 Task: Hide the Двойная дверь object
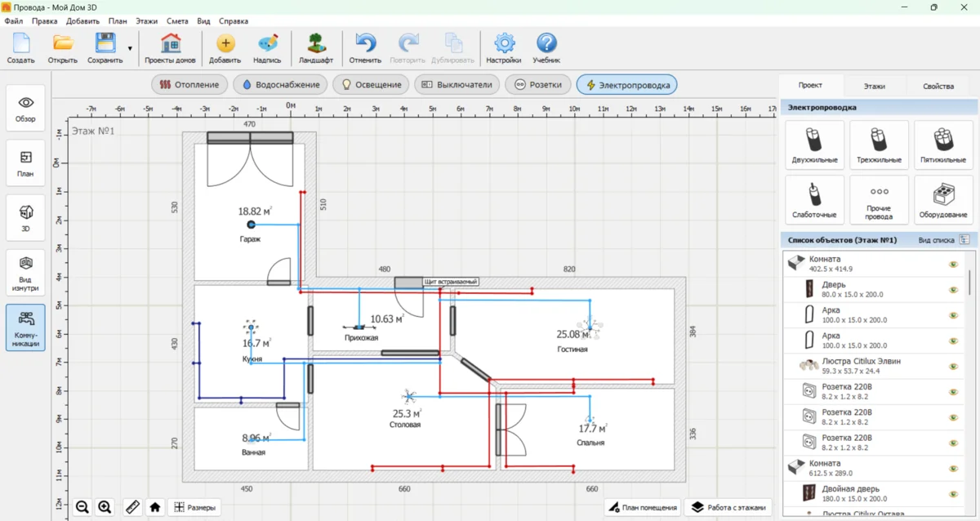tap(952, 493)
